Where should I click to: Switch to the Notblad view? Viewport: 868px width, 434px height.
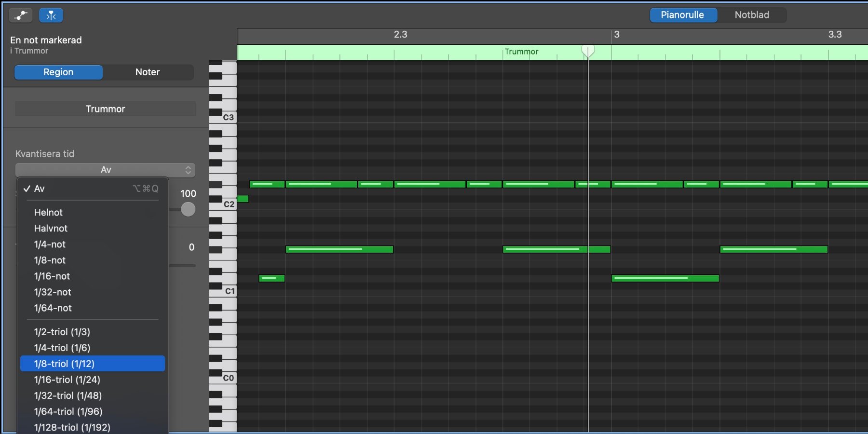click(751, 15)
